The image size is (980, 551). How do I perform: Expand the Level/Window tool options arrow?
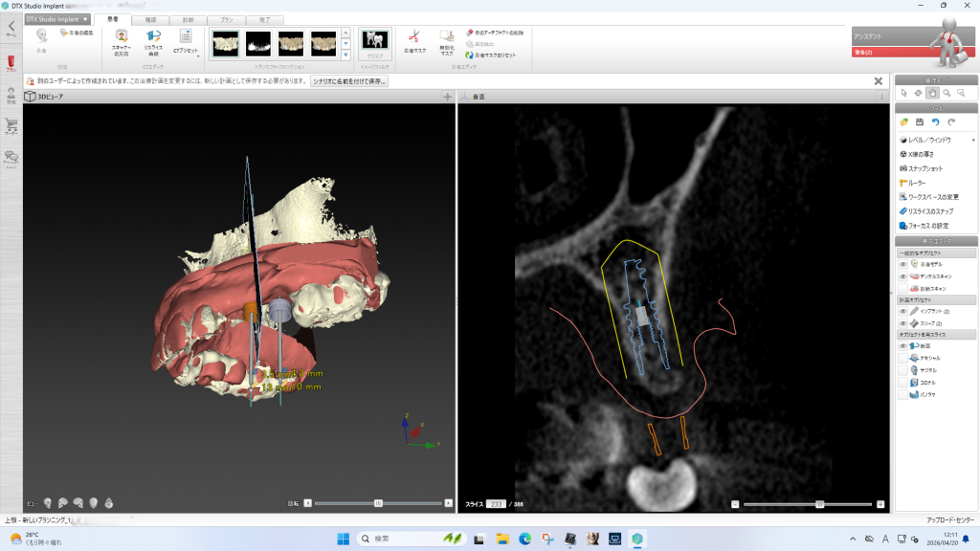click(x=973, y=140)
